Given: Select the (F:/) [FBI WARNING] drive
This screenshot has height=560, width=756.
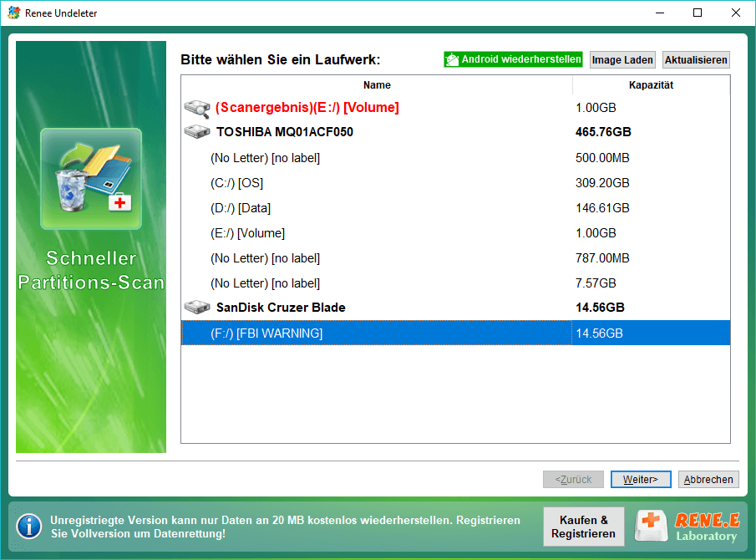Looking at the screenshot, I should coord(455,333).
